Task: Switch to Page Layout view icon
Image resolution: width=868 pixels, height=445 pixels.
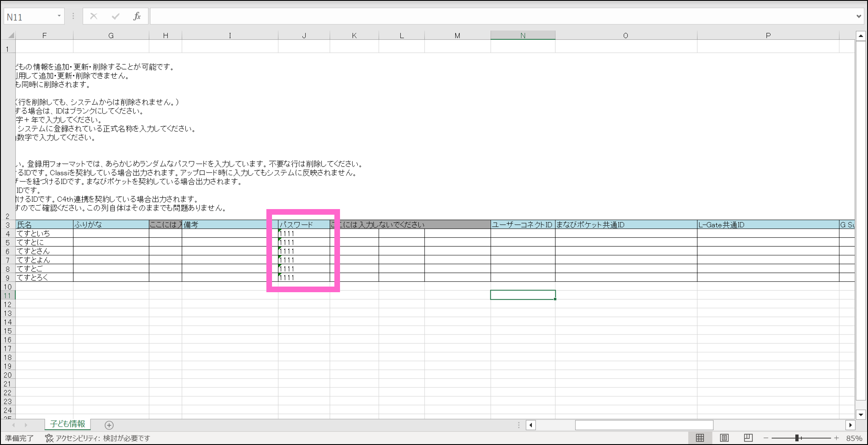Action: click(724, 438)
